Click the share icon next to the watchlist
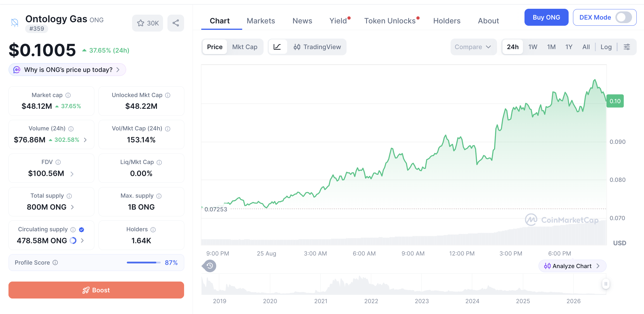Image resolution: width=644 pixels, height=314 pixels. coord(176,23)
